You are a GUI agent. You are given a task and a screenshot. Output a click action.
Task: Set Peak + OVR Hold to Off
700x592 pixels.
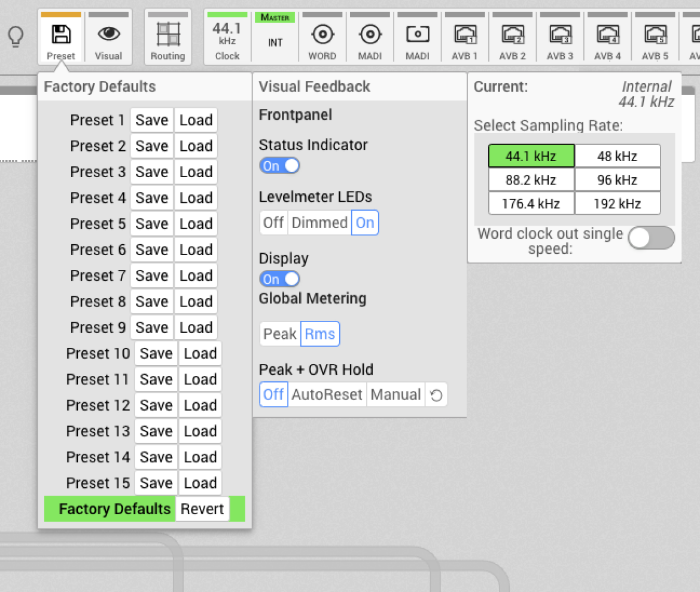coord(273,394)
